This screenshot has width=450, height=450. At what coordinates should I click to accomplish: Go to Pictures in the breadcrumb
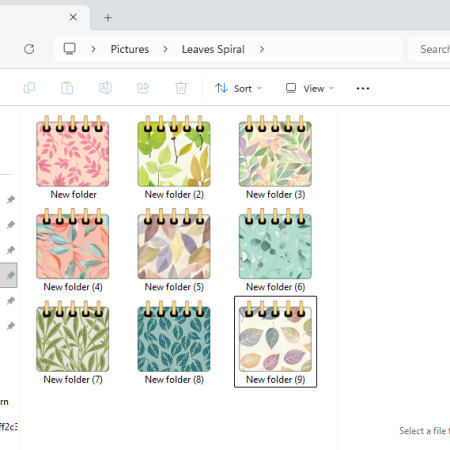pyautogui.click(x=130, y=49)
